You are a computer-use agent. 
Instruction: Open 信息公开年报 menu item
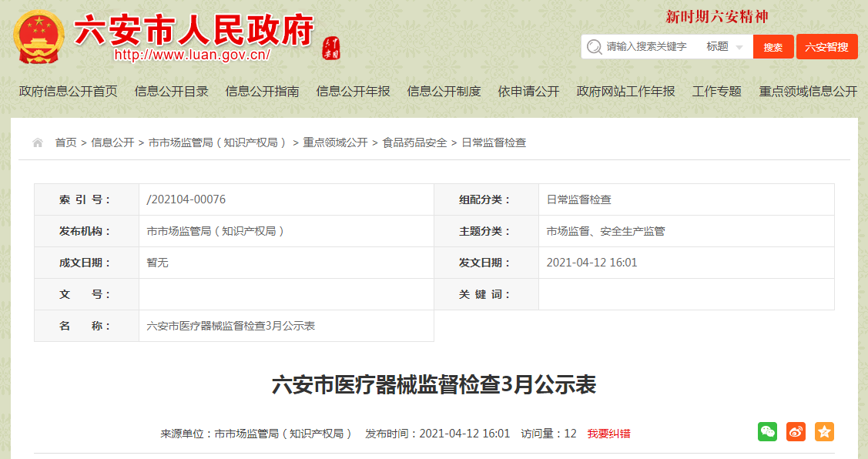pos(354,92)
